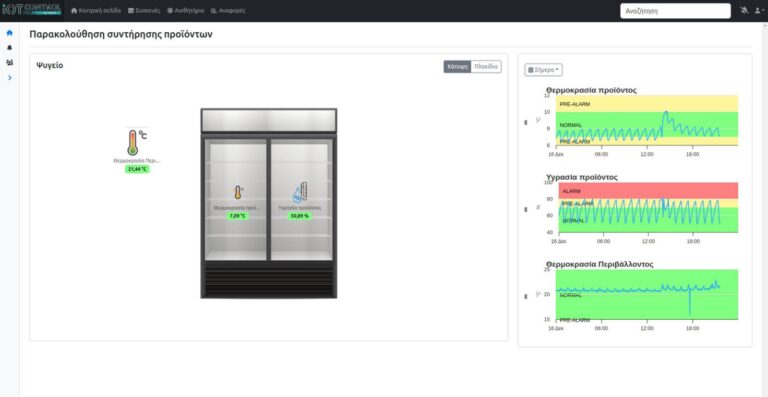Screen dimensions: 768x397
Task: Open the Αισθητήρια menu item
Action: (186, 10)
